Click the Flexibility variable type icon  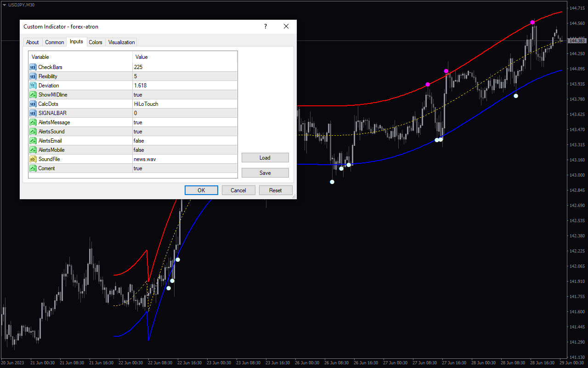[x=33, y=76]
